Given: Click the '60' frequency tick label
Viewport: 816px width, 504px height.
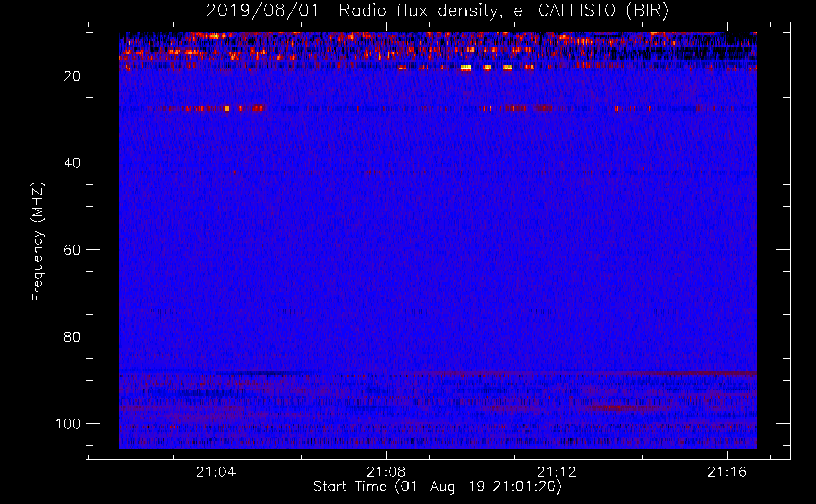Looking at the screenshot, I should (72, 250).
